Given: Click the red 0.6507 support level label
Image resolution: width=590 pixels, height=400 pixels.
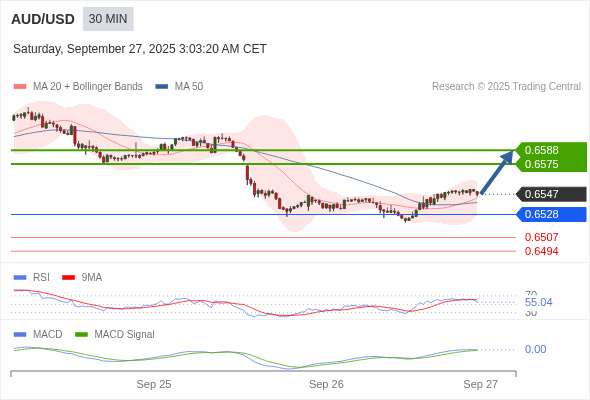Looking at the screenshot, I should tap(541, 237).
